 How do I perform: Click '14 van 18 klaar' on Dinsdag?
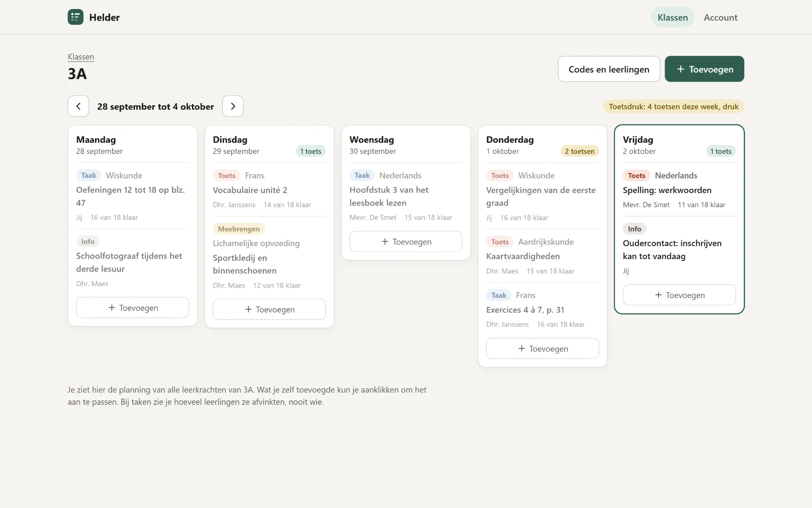coord(287,205)
